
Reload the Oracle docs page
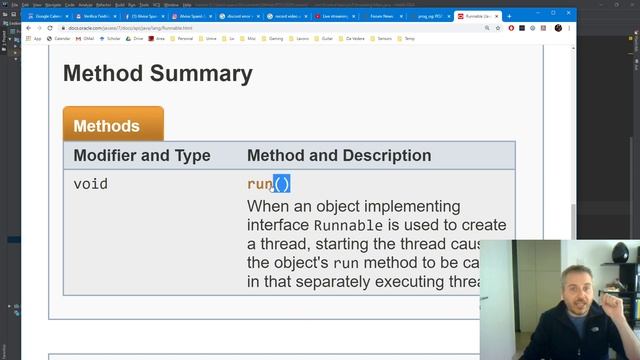(x=50, y=28)
